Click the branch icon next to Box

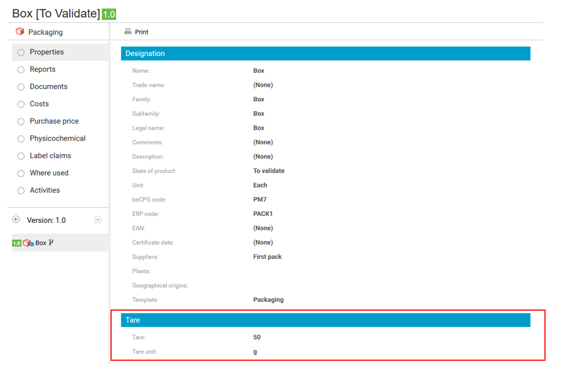(51, 243)
